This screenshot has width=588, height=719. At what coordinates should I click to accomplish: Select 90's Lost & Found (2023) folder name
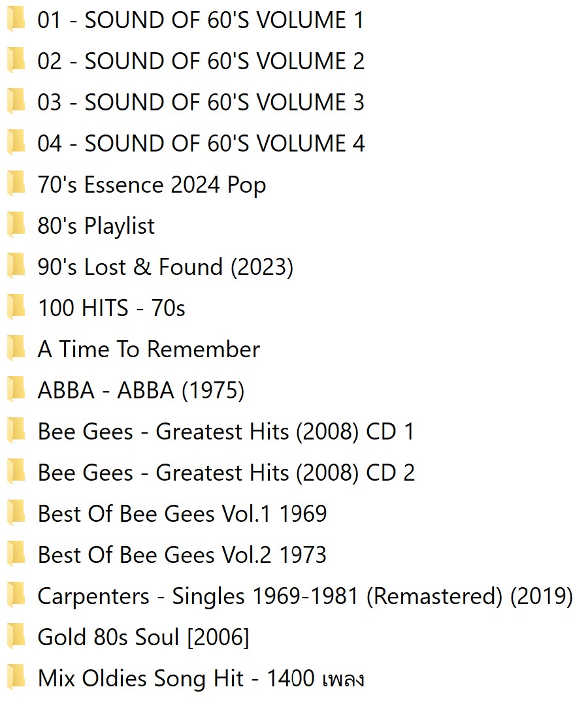pyautogui.click(x=165, y=267)
